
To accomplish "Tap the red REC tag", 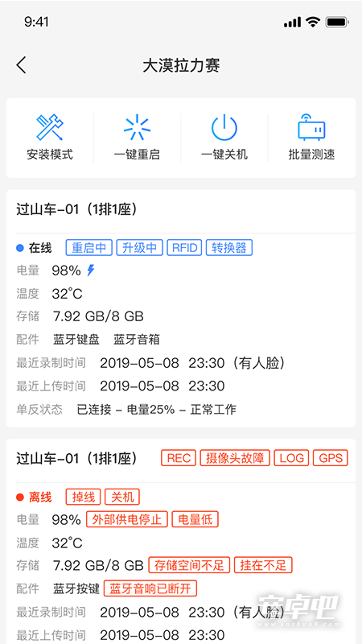I will pos(179,458).
